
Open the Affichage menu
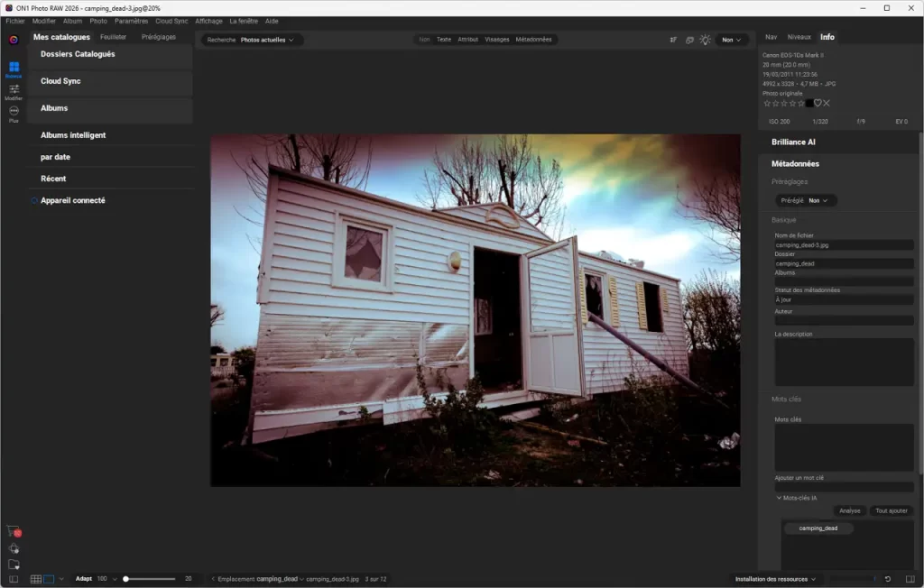click(208, 21)
